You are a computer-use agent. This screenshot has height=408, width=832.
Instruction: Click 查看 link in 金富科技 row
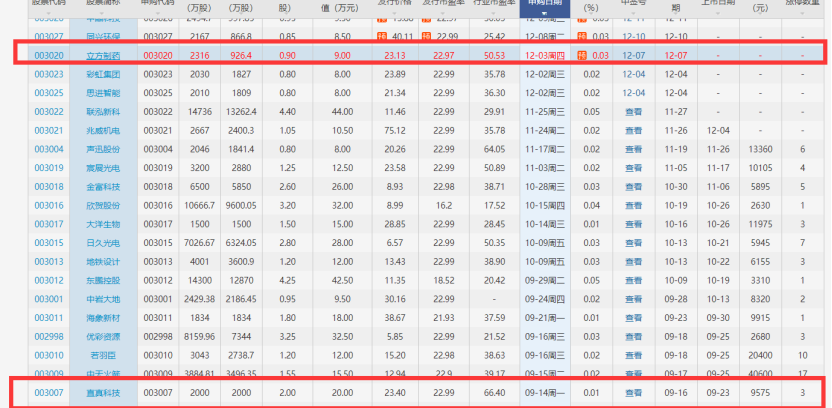pos(634,187)
